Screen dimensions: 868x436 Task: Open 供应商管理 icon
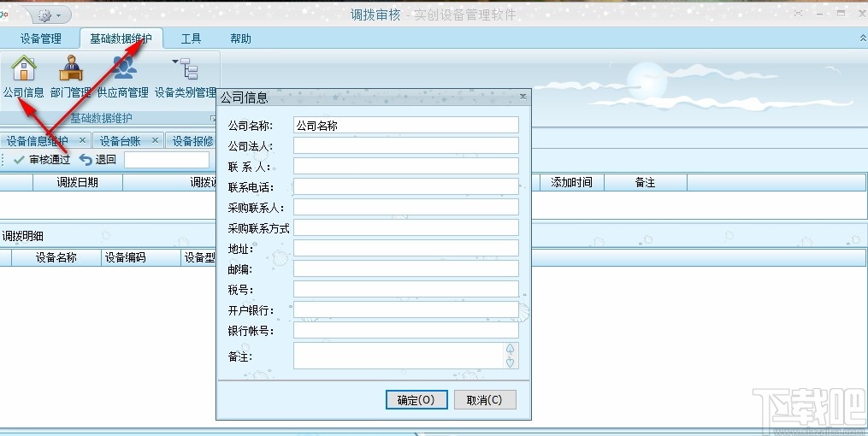coord(124,68)
